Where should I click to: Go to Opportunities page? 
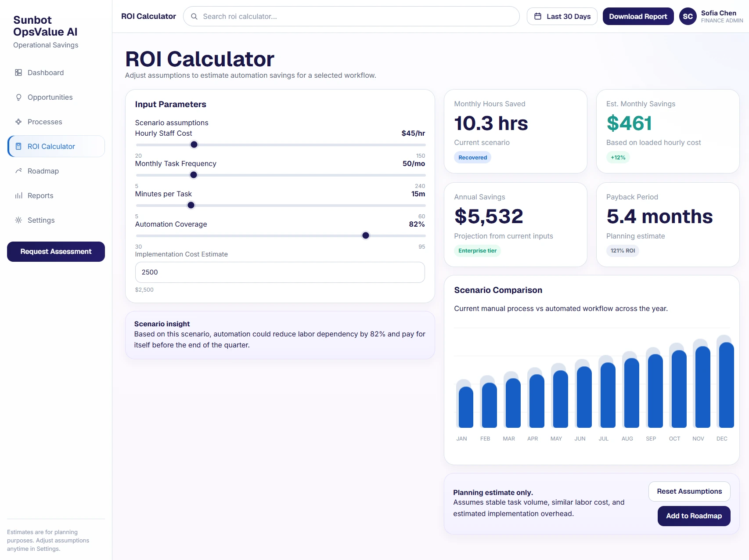(56, 97)
